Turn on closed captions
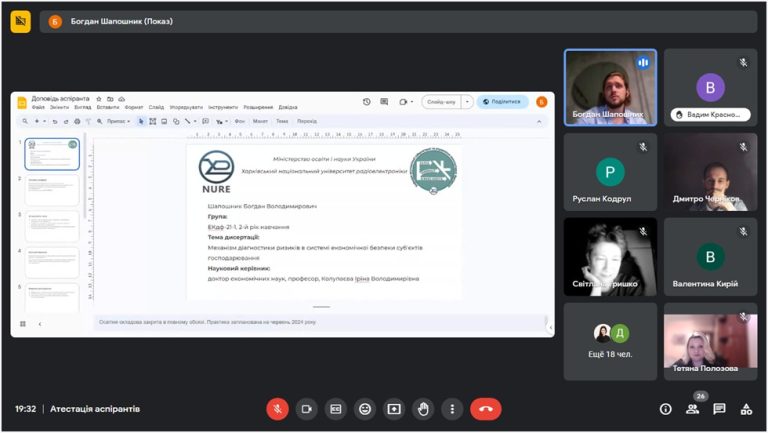Screen dimensions: 768x433 336,409
